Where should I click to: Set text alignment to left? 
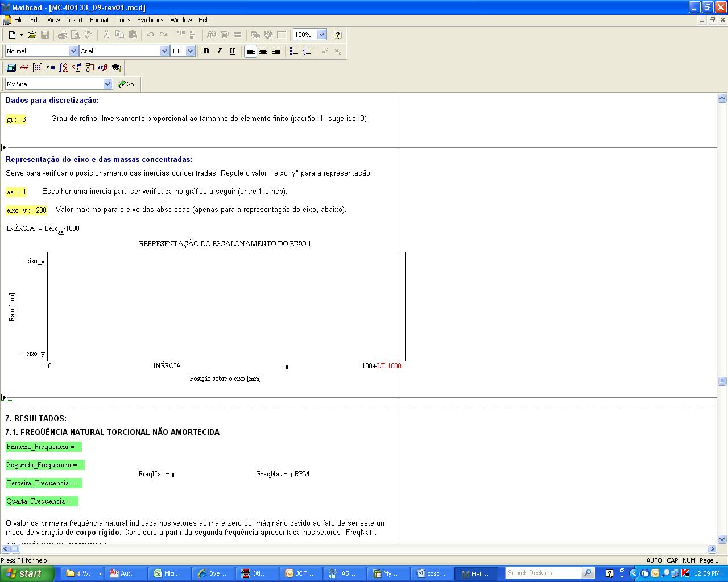250,51
